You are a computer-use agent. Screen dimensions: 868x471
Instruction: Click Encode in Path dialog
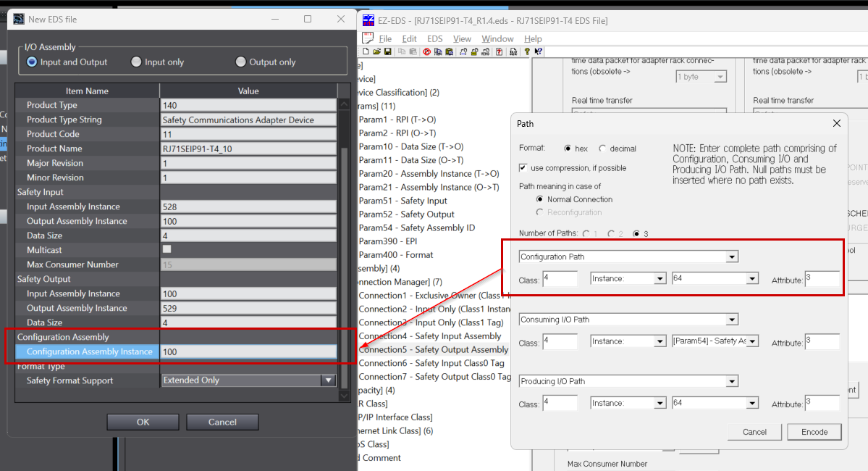(x=814, y=432)
